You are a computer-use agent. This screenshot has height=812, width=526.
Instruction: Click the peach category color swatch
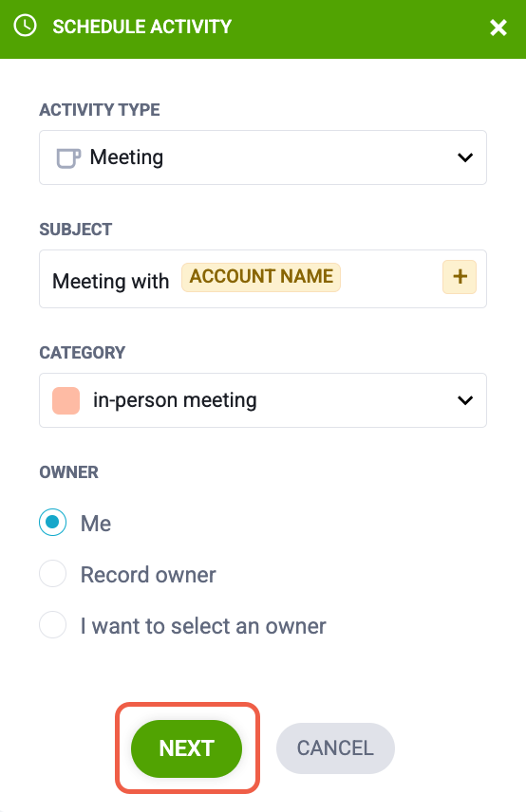pos(66,400)
